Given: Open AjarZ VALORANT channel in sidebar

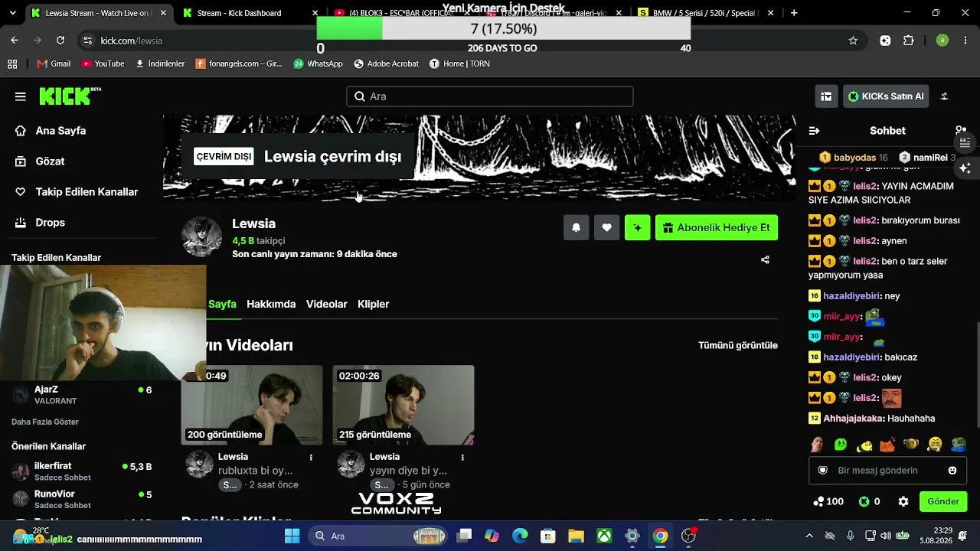Looking at the screenshot, I should coord(82,395).
